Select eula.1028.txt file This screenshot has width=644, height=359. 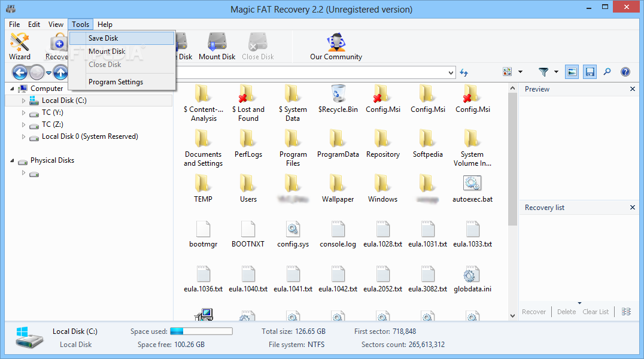383,234
